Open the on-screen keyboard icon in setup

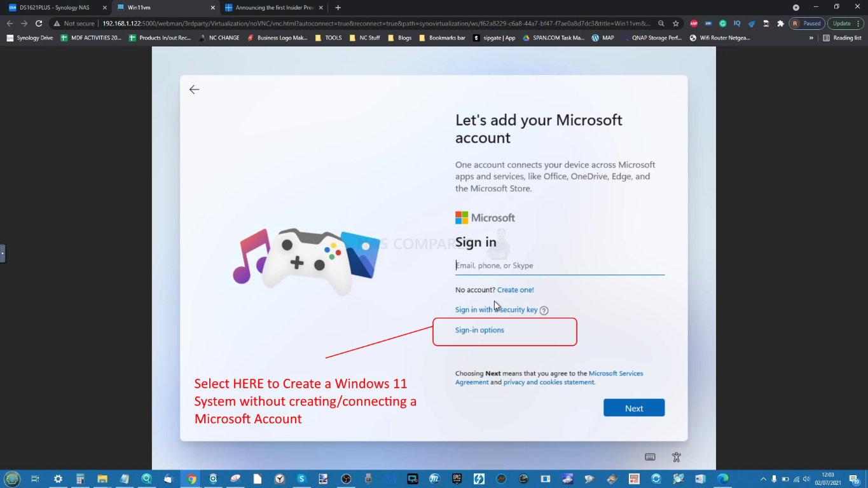[650, 457]
